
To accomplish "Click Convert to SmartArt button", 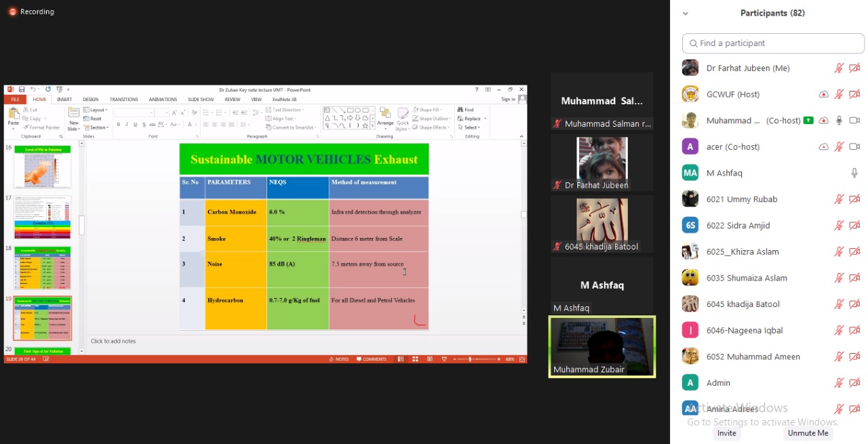I will 290,127.
